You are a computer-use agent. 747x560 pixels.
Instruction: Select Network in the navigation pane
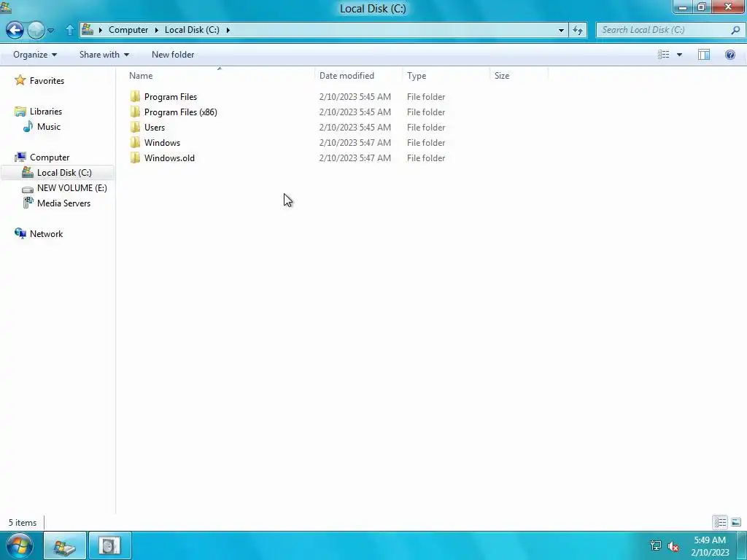point(46,234)
